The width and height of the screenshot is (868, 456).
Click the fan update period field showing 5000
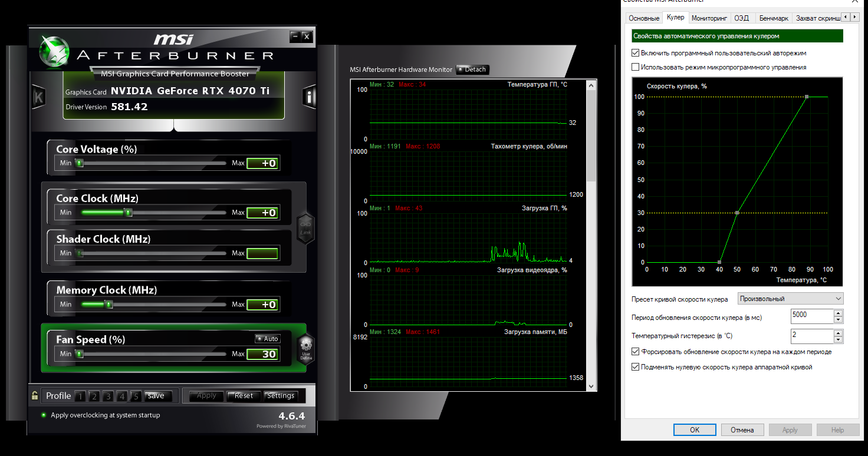point(812,316)
